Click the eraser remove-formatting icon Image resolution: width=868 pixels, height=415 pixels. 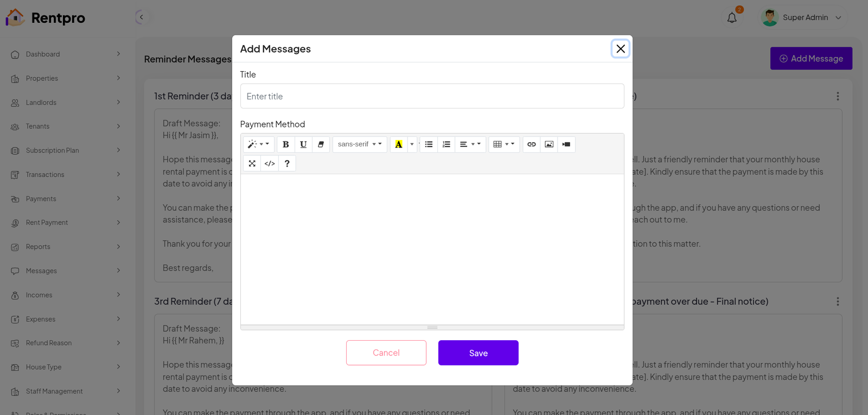pyautogui.click(x=321, y=144)
